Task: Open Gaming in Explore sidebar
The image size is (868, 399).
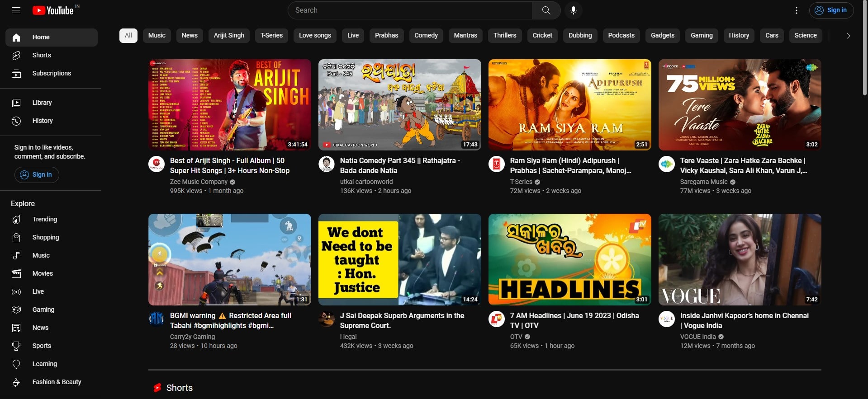Action: point(52,310)
